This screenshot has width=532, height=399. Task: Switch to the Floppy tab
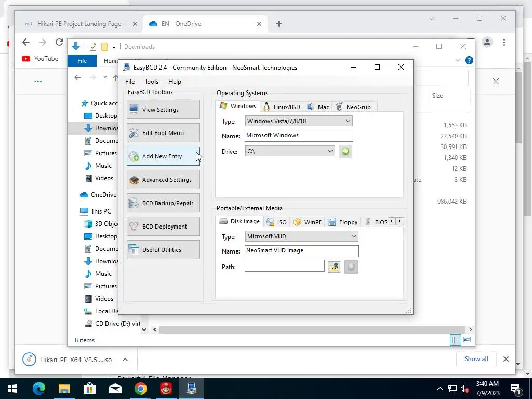point(343,222)
